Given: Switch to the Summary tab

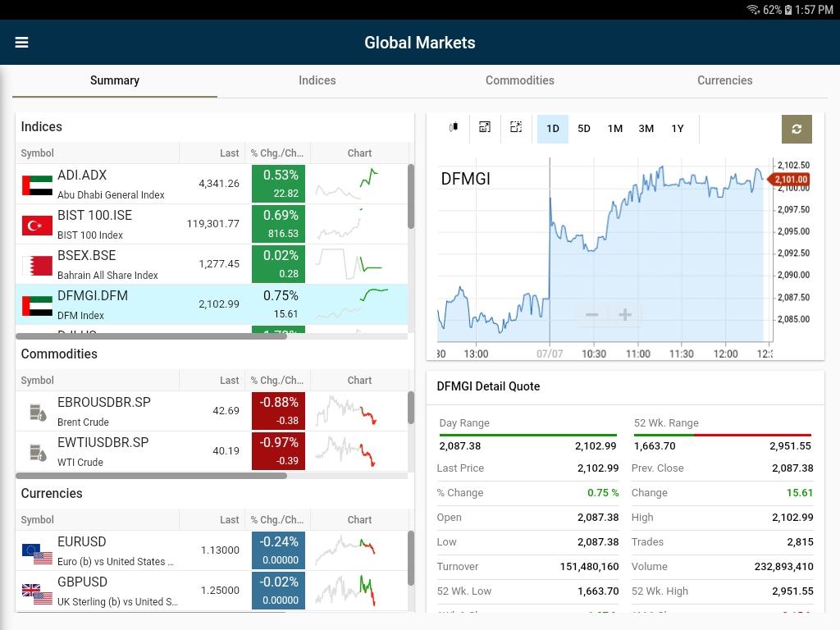Looking at the screenshot, I should click(115, 80).
